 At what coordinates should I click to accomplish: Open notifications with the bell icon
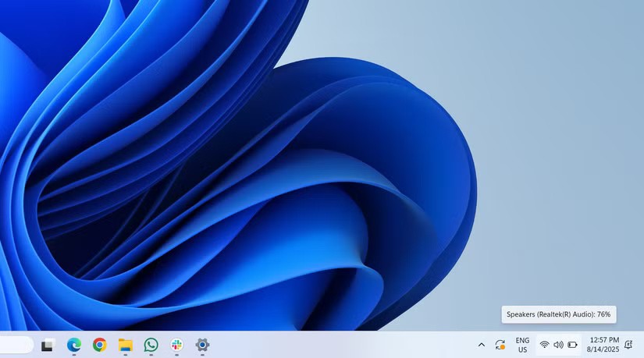[x=628, y=345]
